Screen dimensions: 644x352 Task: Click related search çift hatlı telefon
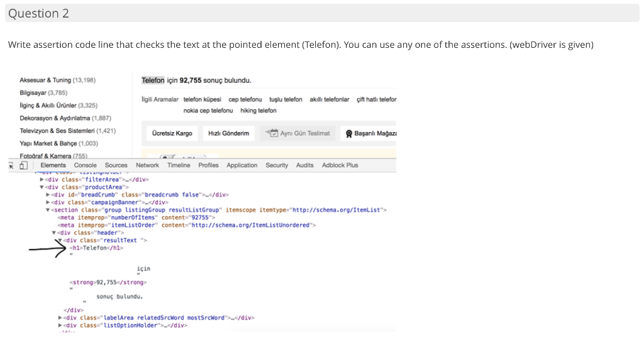pyautogui.click(x=377, y=100)
